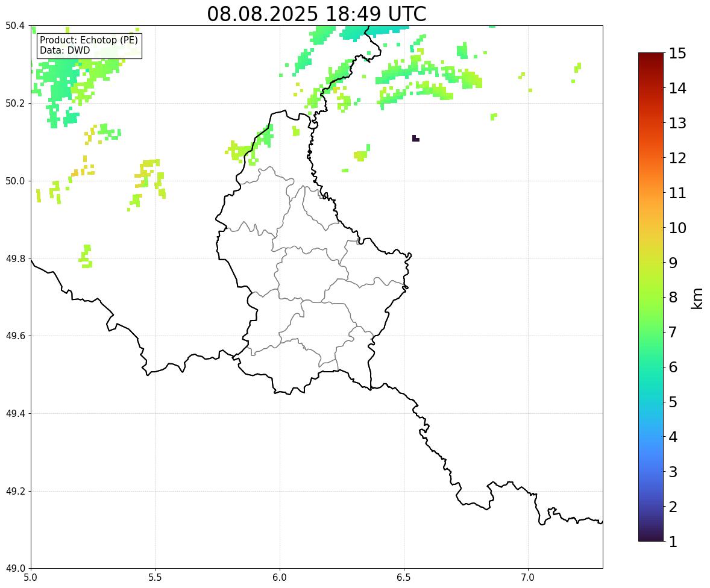Viewport: 710px width, 588px height.
Task: Click the longitude axis label 6.5
Action: click(404, 578)
